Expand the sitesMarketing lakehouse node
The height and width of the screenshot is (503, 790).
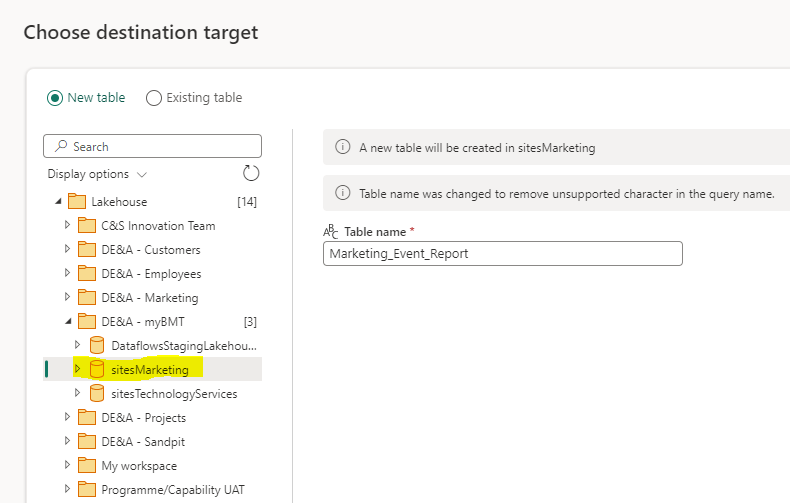point(77,369)
